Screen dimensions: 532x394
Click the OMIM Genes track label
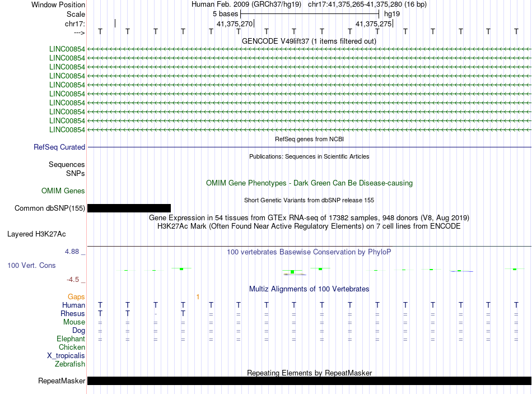click(63, 191)
